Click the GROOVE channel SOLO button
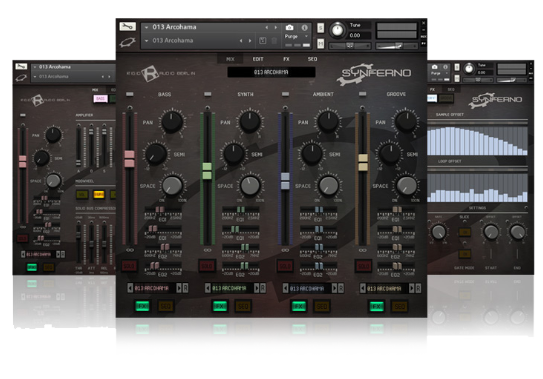The height and width of the screenshot is (379, 543). click(363, 266)
